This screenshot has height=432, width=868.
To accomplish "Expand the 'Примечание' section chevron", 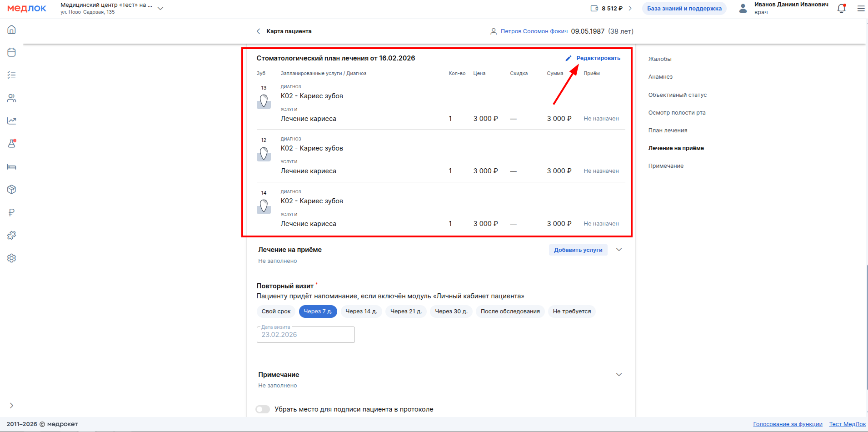I will pyautogui.click(x=619, y=375).
